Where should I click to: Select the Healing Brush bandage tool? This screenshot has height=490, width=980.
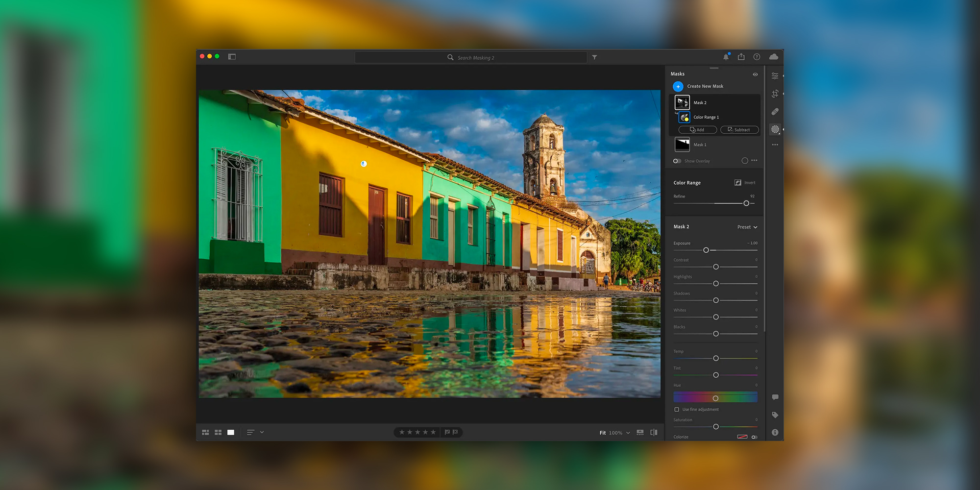(775, 112)
